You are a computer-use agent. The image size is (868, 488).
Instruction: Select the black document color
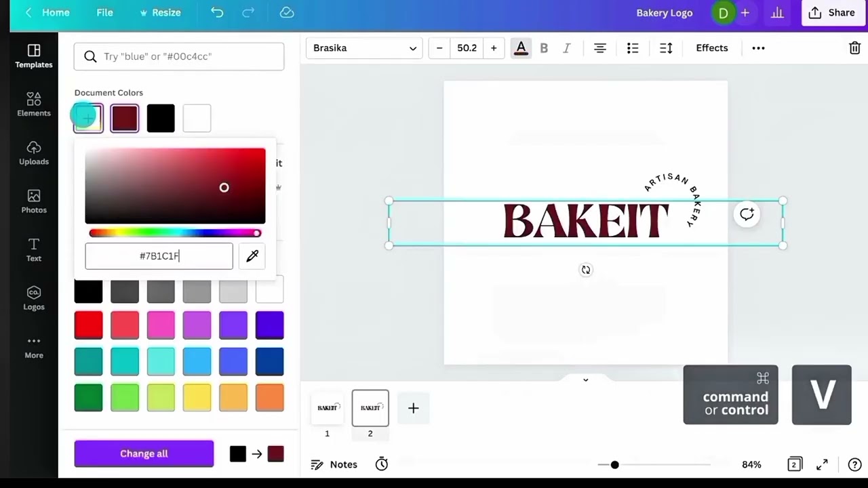coord(161,118)
